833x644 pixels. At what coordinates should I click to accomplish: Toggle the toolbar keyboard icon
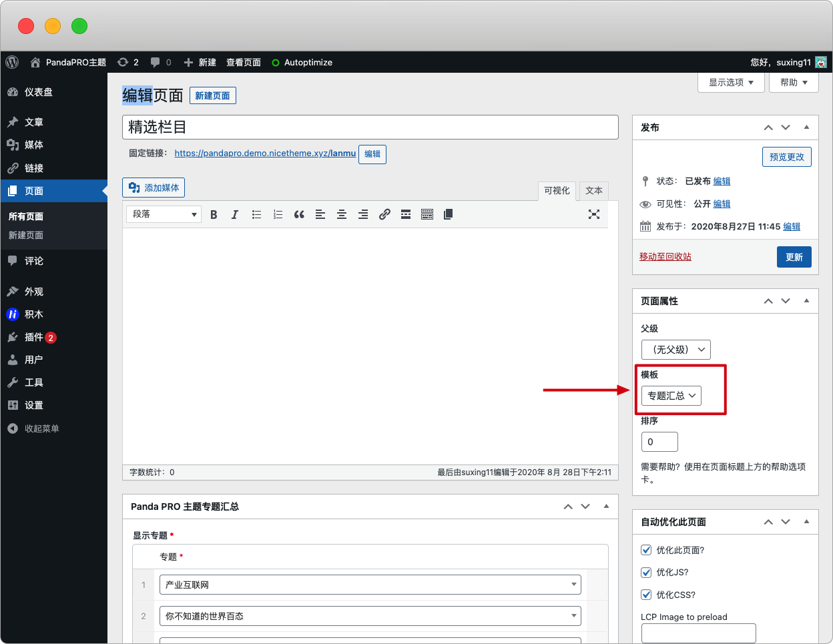(x=427, y=214)
